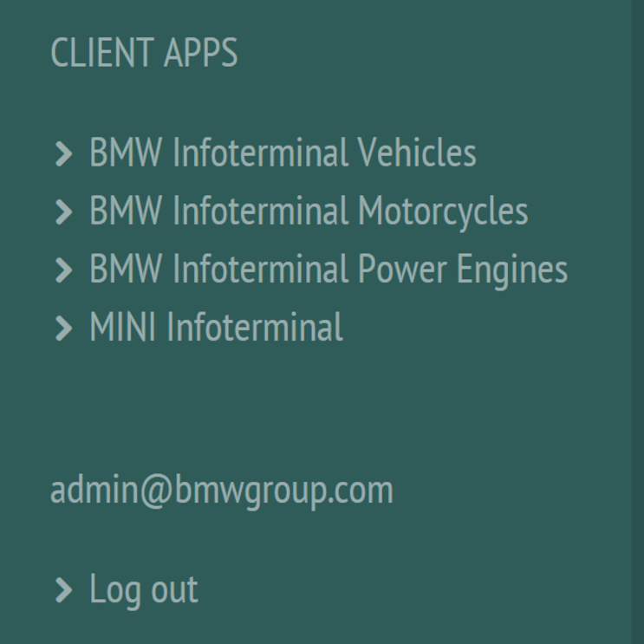Click the dark vertical strip at right edge
644x644 pixels.
pos(638,322)
